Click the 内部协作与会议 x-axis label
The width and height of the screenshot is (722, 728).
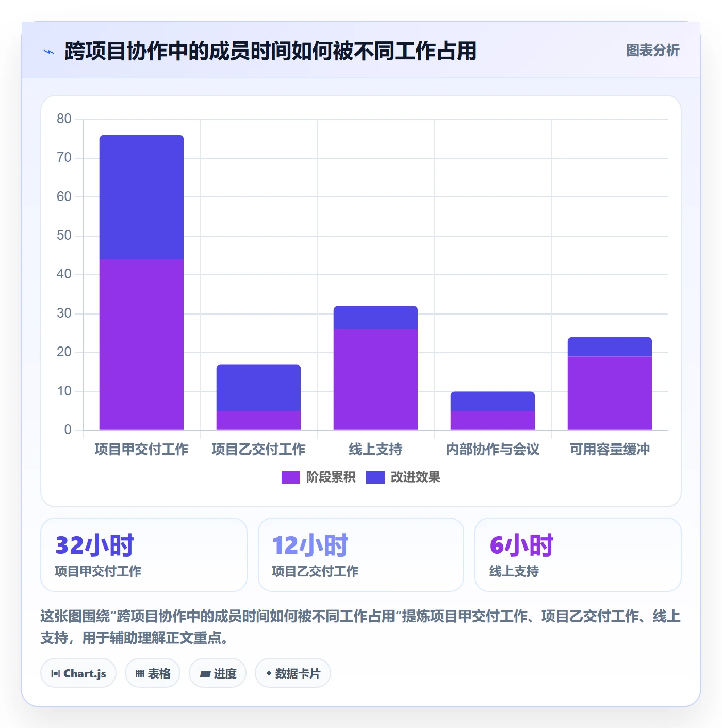(493, 450)
